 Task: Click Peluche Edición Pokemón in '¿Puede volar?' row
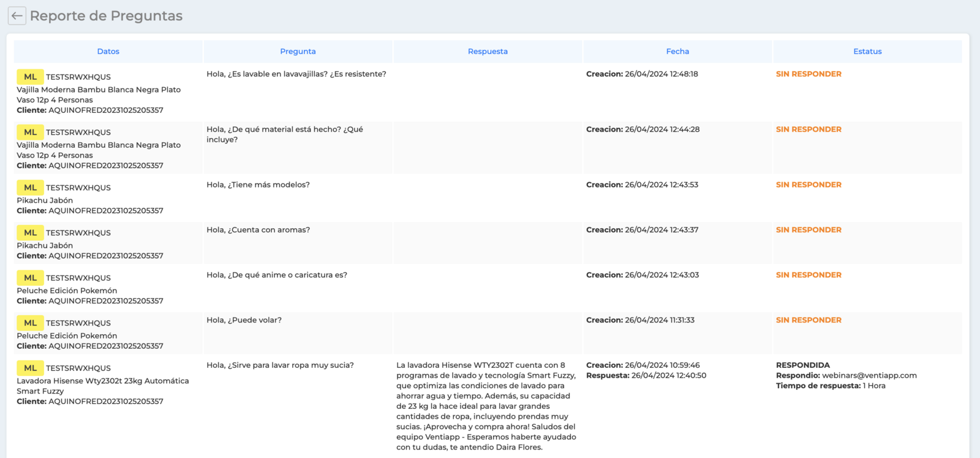pyautogui.click(x=67, y=336)
